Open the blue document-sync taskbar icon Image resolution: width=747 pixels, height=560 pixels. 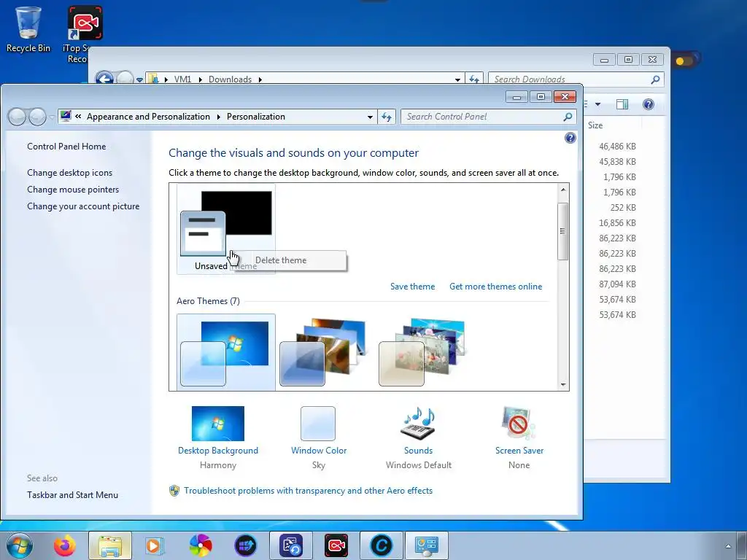290,545
